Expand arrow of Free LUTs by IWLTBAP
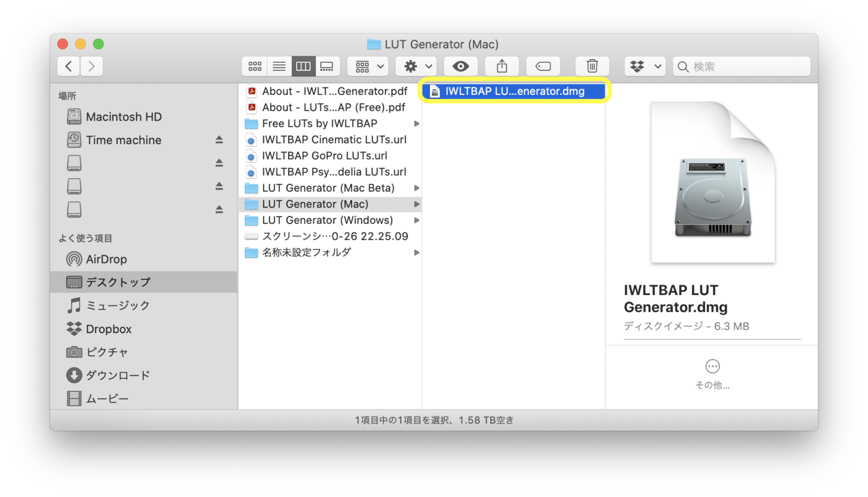868x497 pixels. coord(416,123)
